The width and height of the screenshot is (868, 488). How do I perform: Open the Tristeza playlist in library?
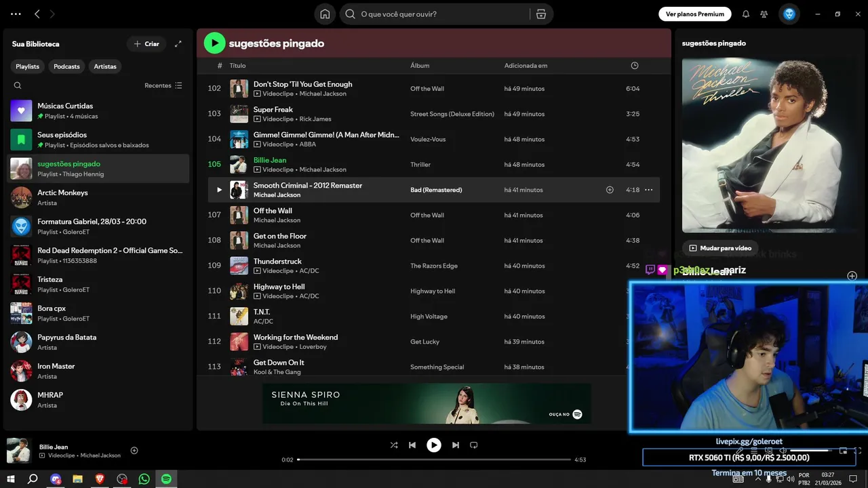[98, 284]
